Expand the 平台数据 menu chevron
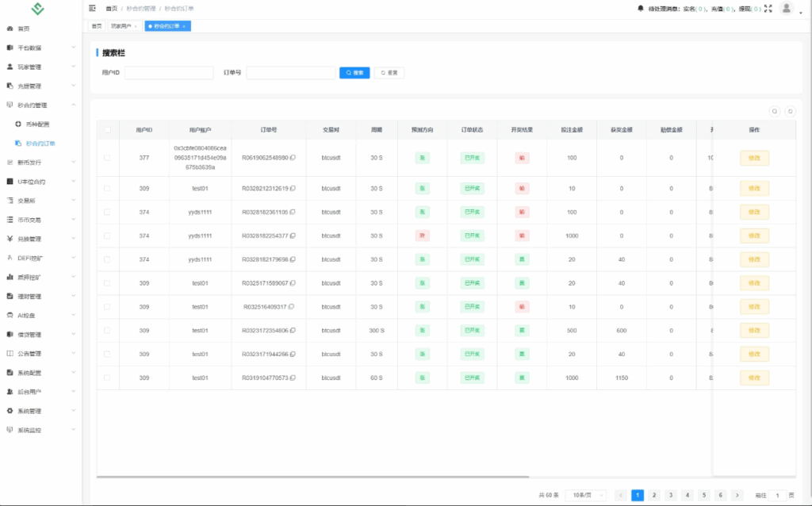This screenshot has height=506, width=812. coord(74,47)
